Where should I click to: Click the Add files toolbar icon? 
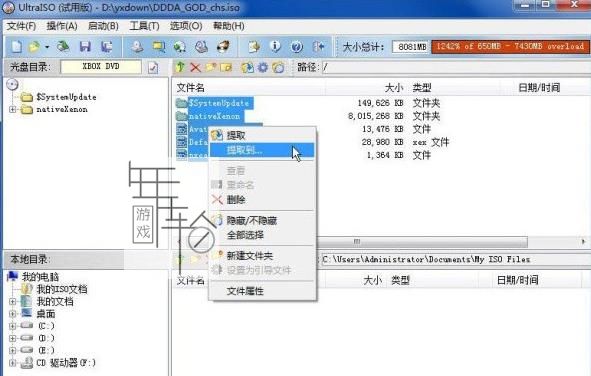pos(254,47)
